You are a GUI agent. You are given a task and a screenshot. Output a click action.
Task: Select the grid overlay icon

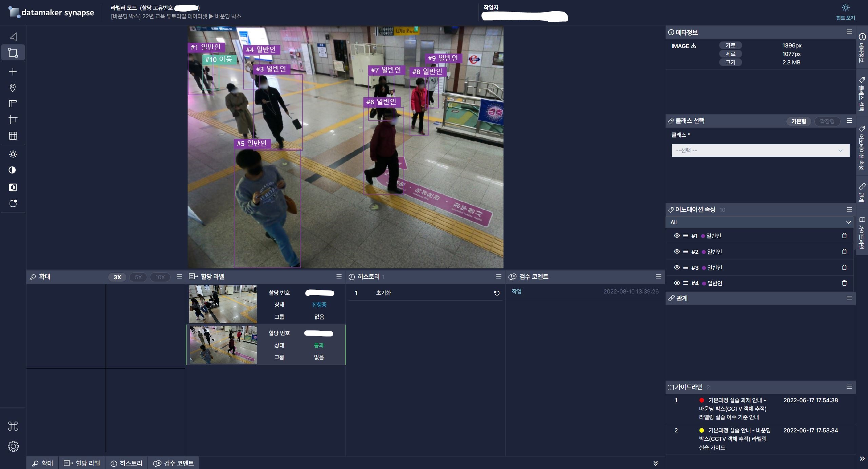[x=13, y=136]
